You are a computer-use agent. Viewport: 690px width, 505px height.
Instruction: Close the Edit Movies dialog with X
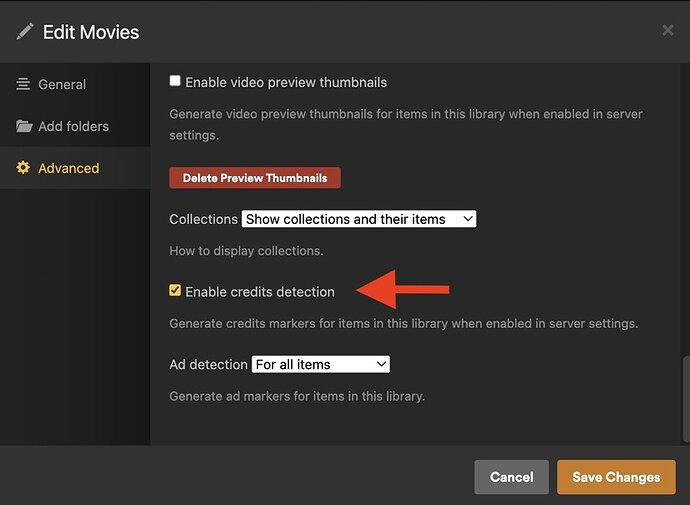click(668, 30)
